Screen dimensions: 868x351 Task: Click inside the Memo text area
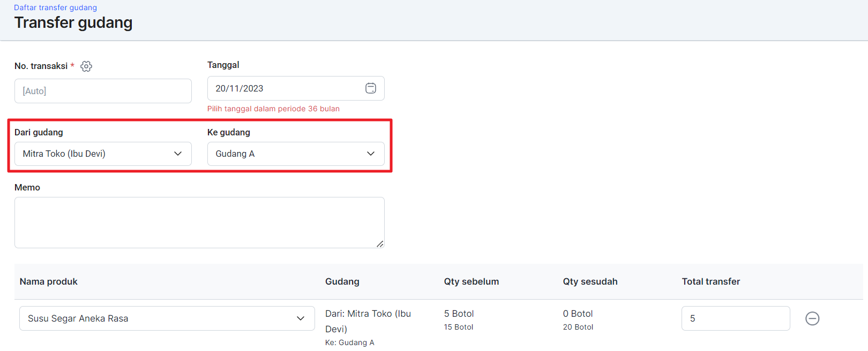pyautogui.click(x=199, y=223)
